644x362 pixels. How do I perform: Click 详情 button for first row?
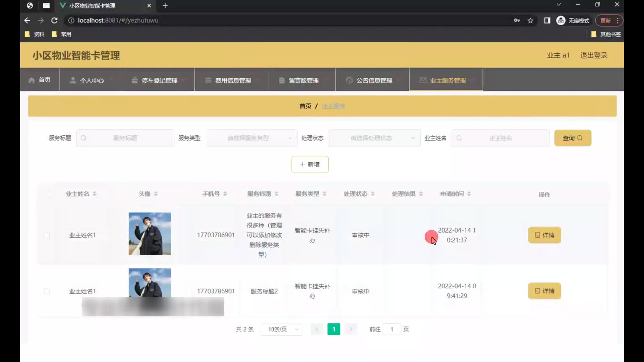[x=544, y=235]
